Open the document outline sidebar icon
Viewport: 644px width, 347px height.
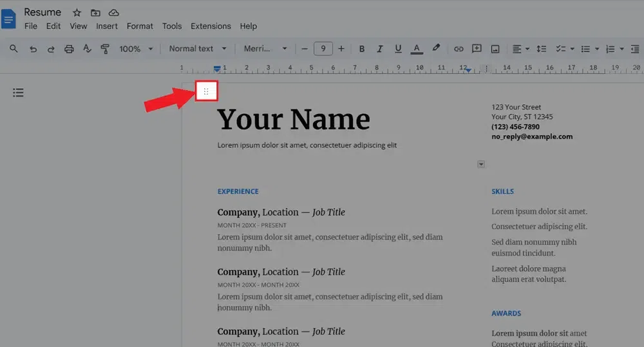pos(18,93)
